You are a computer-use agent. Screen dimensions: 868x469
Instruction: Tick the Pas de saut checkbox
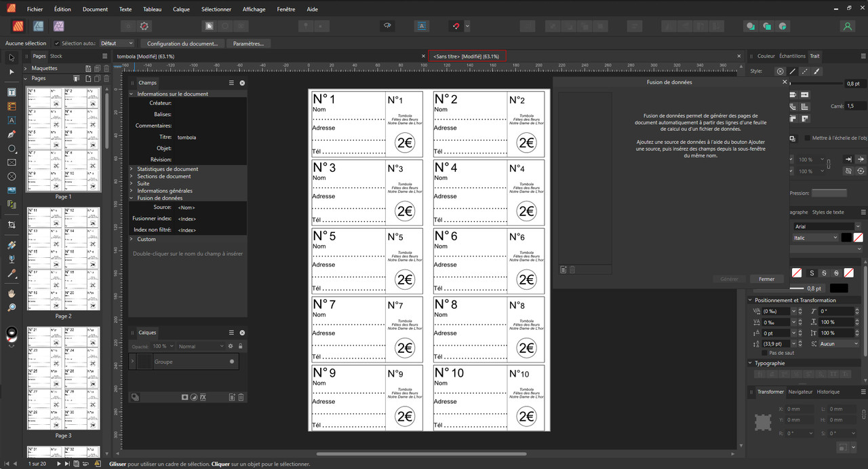pos(764,353)
